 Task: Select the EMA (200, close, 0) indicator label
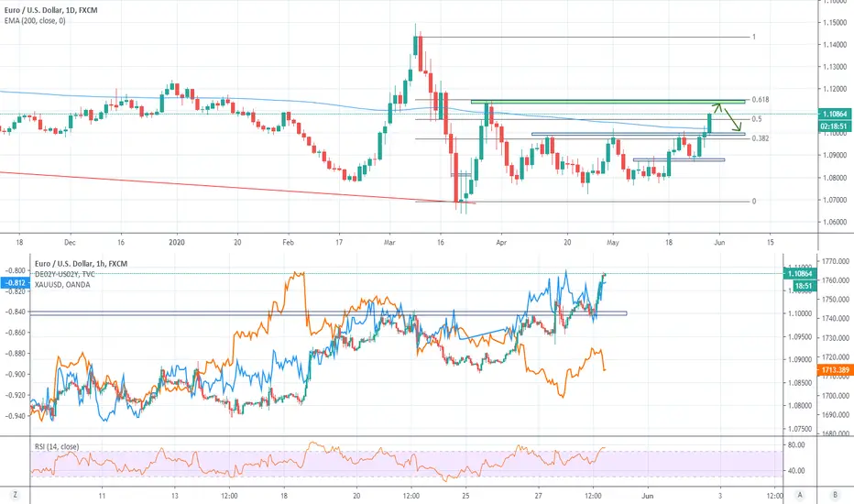click(35, 21)
